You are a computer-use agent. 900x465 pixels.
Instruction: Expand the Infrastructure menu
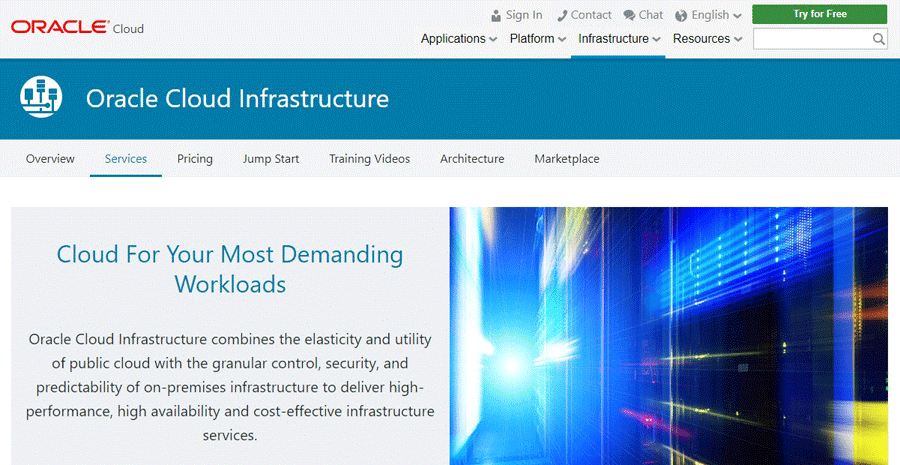619,38
